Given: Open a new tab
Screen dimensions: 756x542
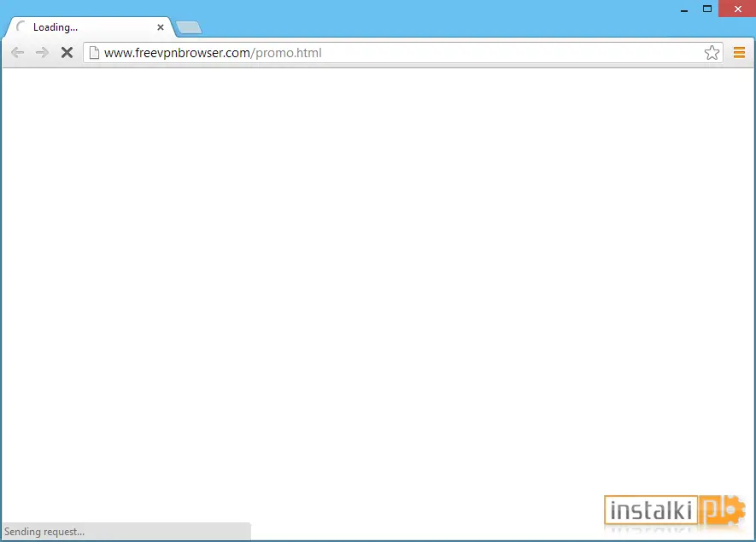Looking at the screenshot, I should (x=189, y=28).
